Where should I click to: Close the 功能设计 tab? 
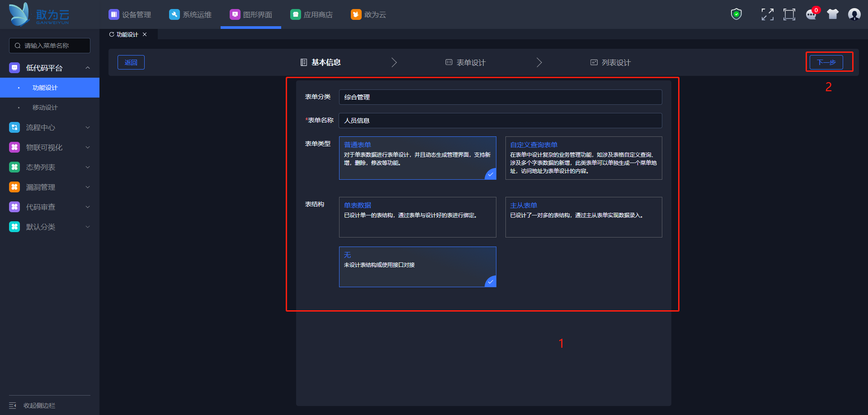[145, 34]
